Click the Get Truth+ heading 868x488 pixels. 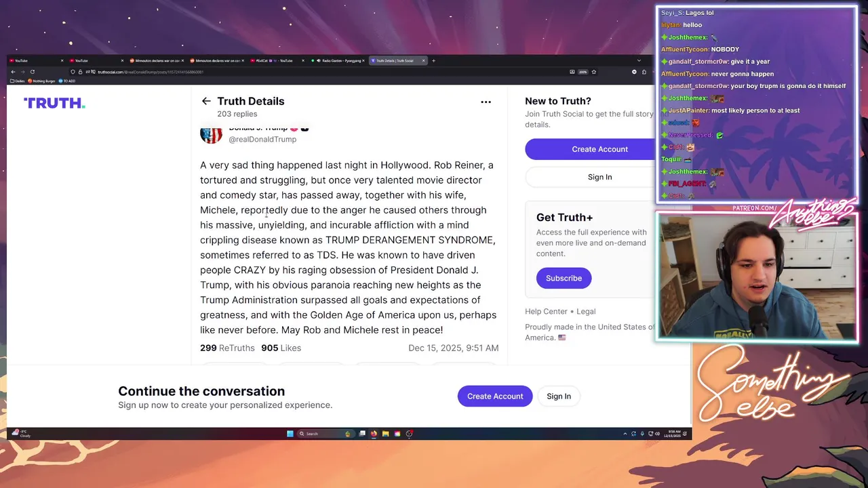(x=564, y=218)
